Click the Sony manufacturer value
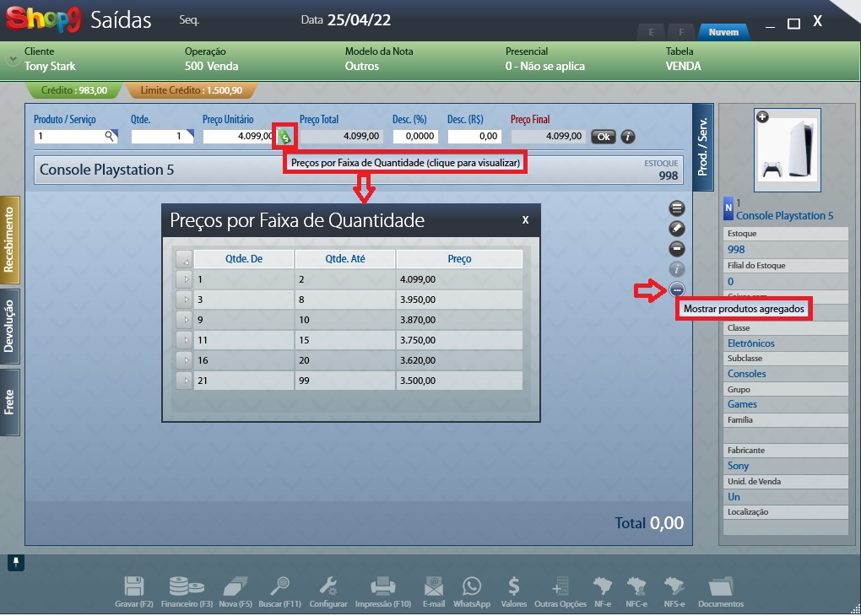 click(738, 466)
